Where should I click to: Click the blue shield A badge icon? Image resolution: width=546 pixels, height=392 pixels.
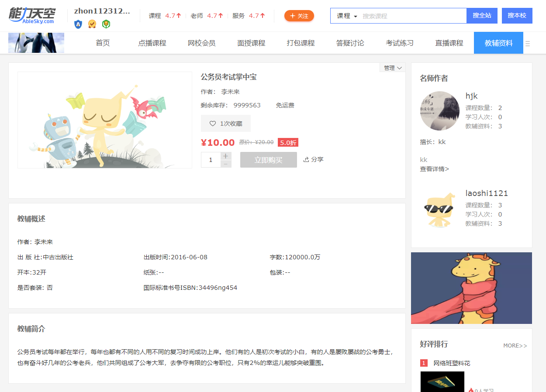(78, 24)
